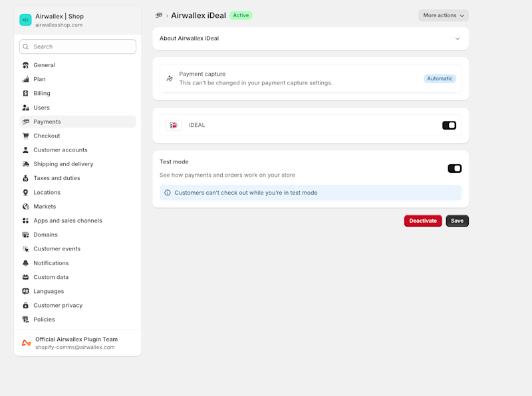
Task: Open Notifications settings
Action: coord(78,263)
